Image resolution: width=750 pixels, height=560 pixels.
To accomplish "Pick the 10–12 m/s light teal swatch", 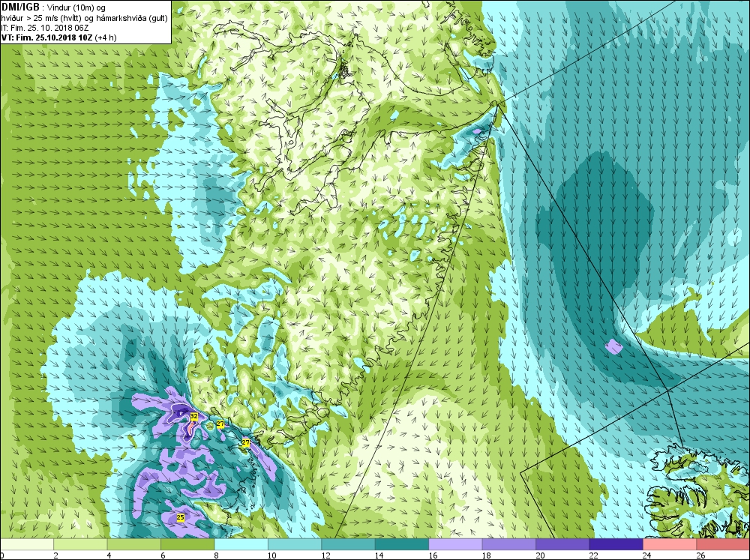I will coord(295,545).
